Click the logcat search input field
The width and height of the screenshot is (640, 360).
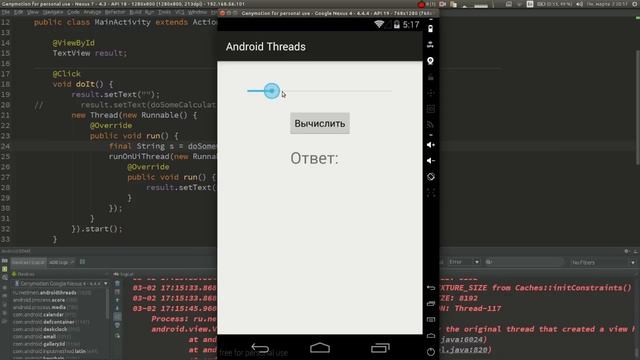pos(524,262)
